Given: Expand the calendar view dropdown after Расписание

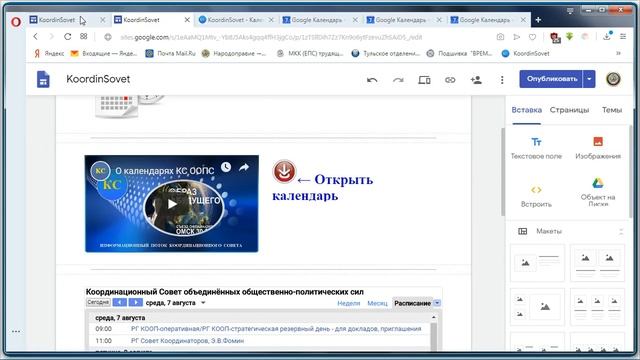Looking at the screenshot, I should click(437, 303).
